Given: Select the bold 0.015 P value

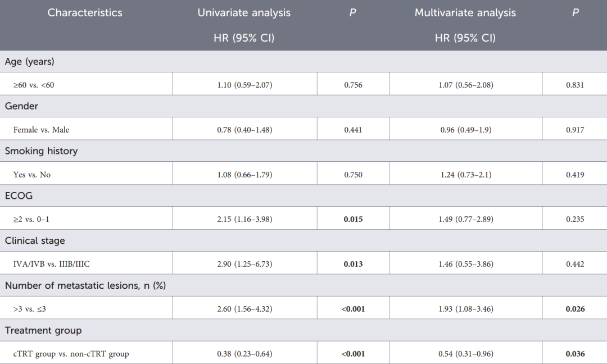Looking at the screenshot, I should coord(353,219).
